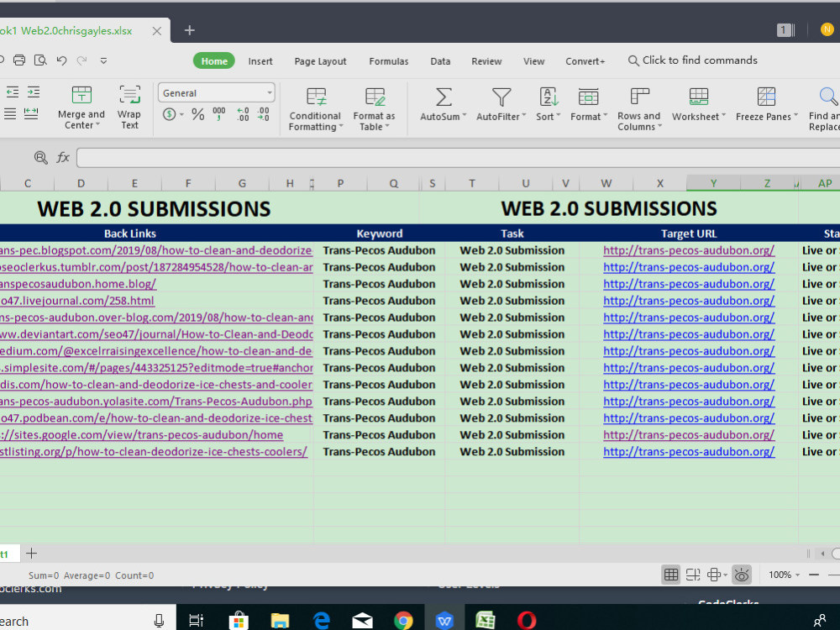Screen dimensions: 840x630
Task: Click Increase Decimal icon
Action: click(x=243, y=114)
